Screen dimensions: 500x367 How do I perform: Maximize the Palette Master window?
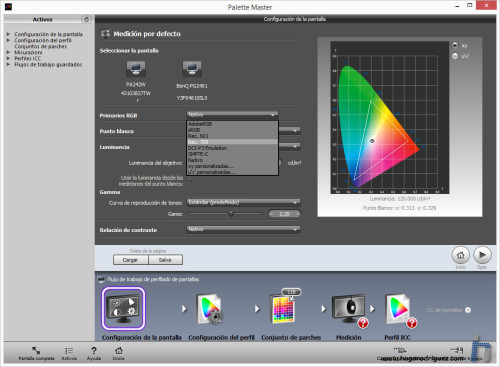point(470,5)
